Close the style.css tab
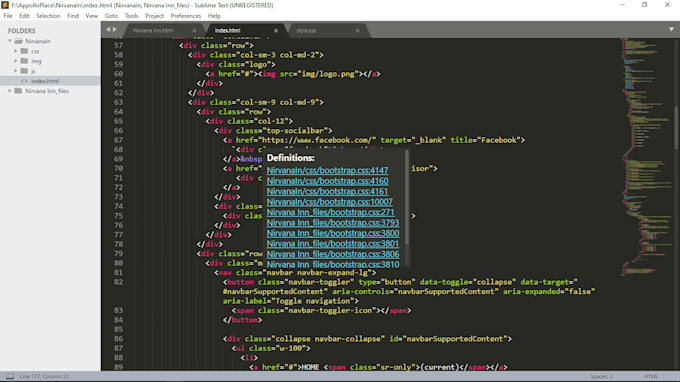This screenshot has height=382, width=680. click(357, 30)
